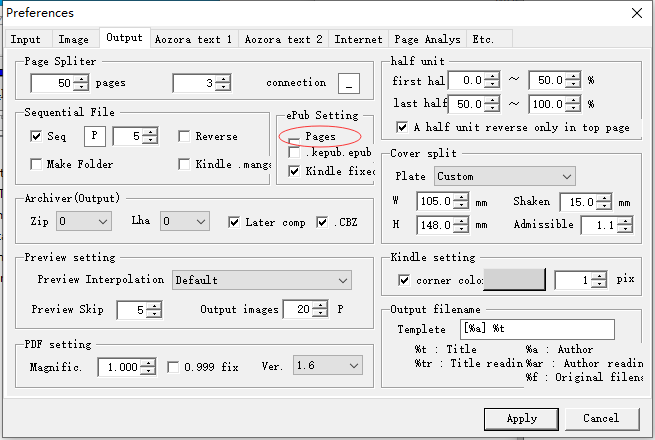Expand the Preview Interpolation dropdown
Image resolution: width=655 pixels, height=440 pixels.
262,280
